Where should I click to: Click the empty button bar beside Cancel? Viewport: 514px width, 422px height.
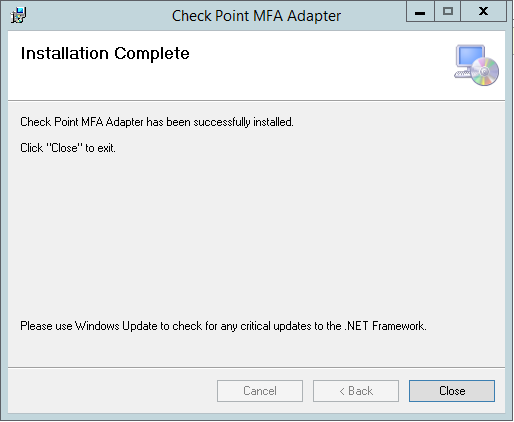pos(112,391)
